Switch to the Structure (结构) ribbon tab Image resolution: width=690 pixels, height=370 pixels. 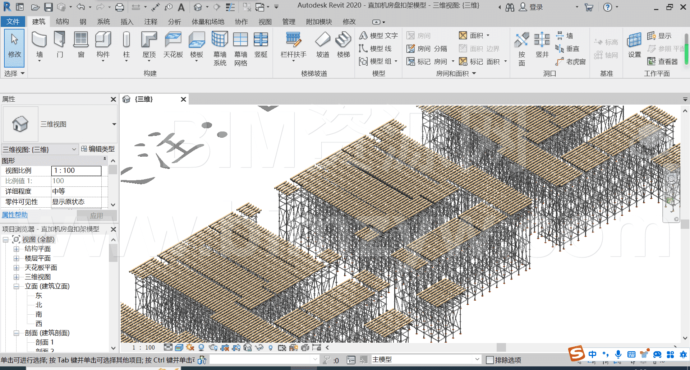62,22
